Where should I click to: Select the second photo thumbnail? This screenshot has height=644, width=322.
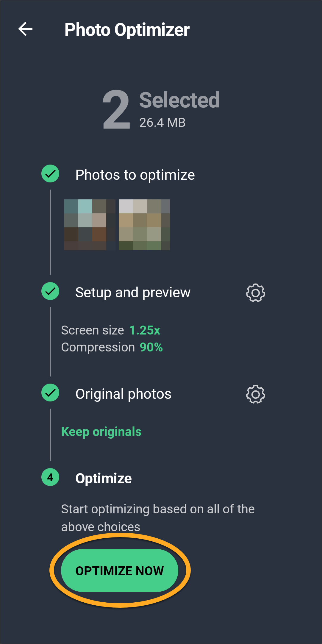145,225
